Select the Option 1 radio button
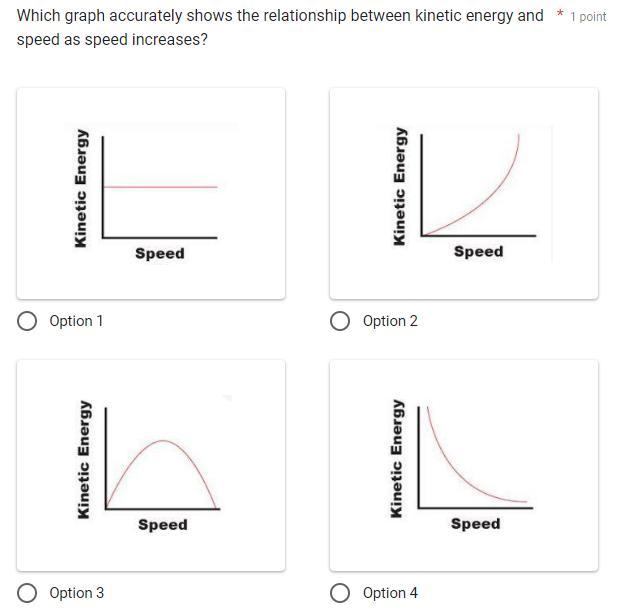The height and width of the screenshot is (612, 623). pyautogui.click(x=27, y=321)
